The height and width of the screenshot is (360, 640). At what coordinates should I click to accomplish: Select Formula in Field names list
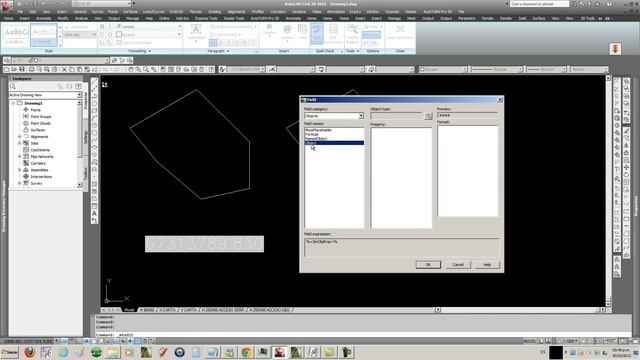click(312, 134)
